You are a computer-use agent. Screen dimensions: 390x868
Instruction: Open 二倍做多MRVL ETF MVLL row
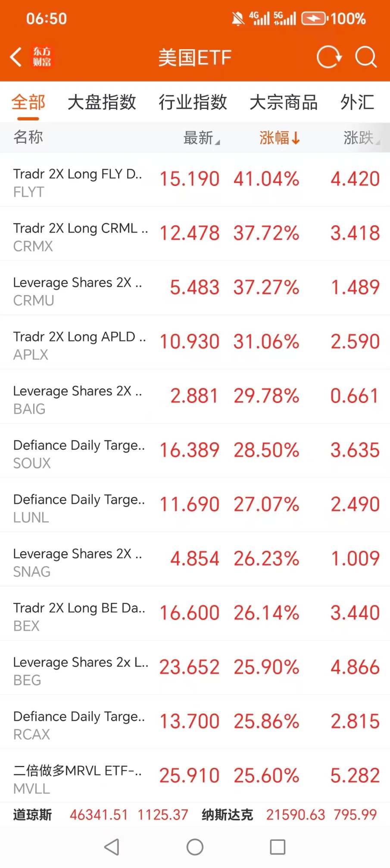click(195, 776)
